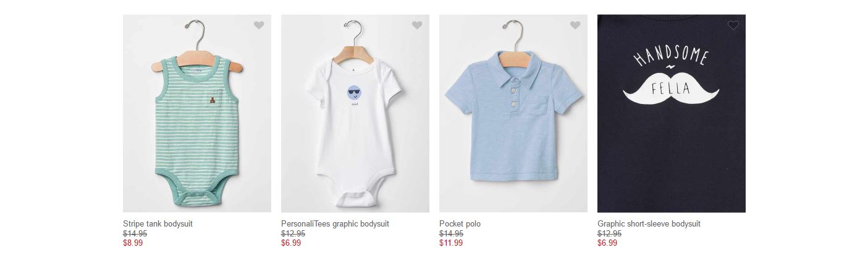Toggle favorite heart on navy Handsome Fella bodysuit
The height and width of the screenshot is (255, 868).
(x=733, y=25)
